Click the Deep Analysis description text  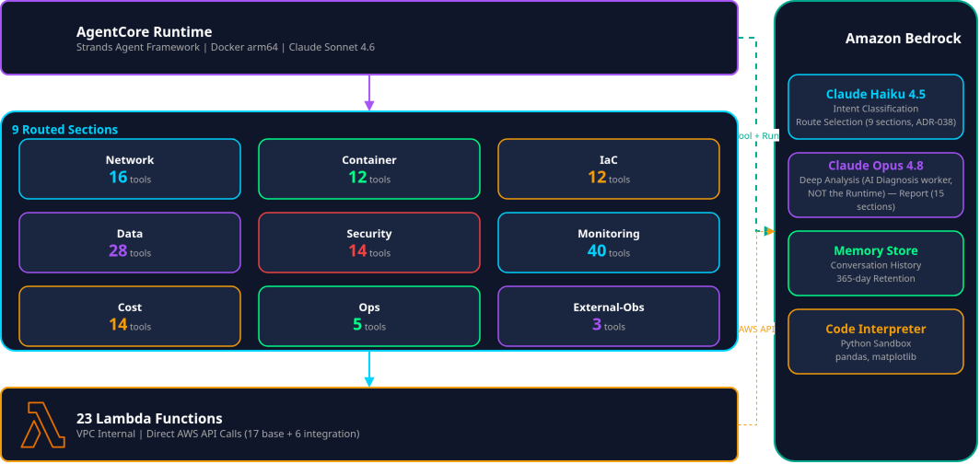[x=876, y=193]
